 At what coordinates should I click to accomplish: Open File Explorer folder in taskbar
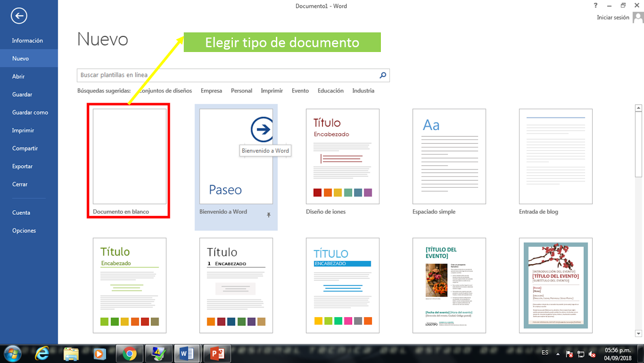(x=71, y=354)
